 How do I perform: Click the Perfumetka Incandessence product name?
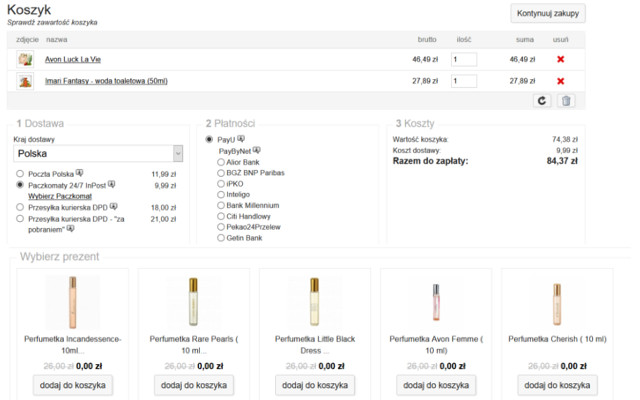73,344
